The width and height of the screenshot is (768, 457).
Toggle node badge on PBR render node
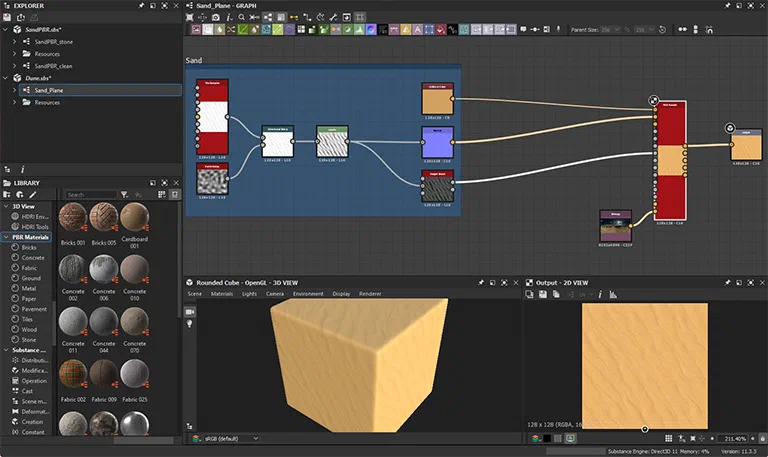(x=653, y=100)
